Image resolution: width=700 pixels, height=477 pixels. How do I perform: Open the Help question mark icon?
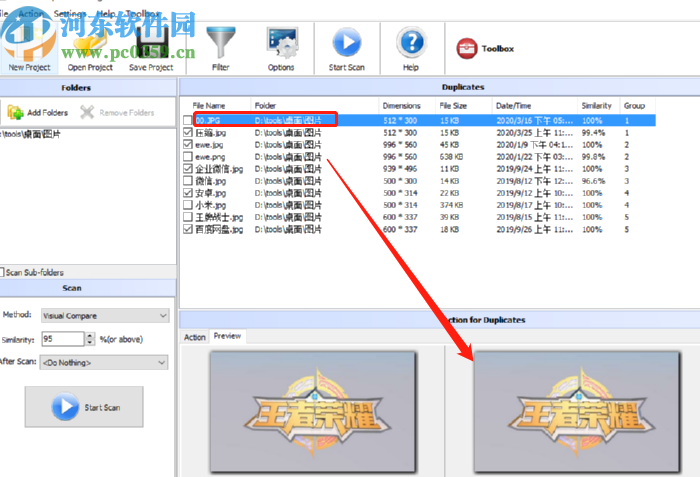(x=411, y=42)
